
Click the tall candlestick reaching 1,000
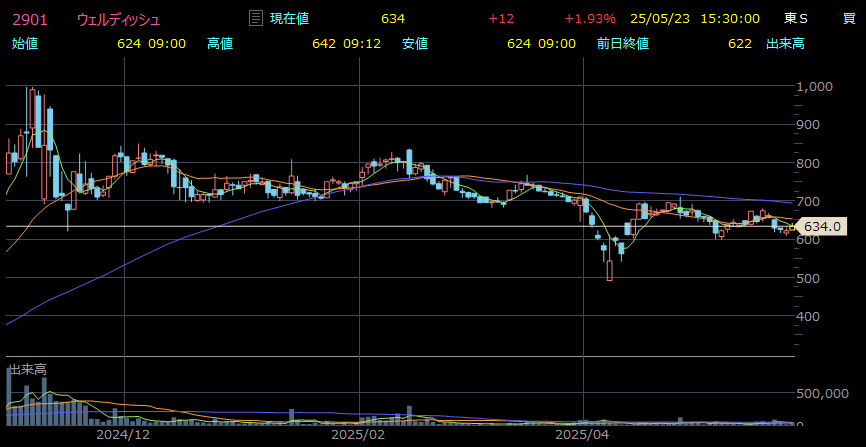point(33,116)
